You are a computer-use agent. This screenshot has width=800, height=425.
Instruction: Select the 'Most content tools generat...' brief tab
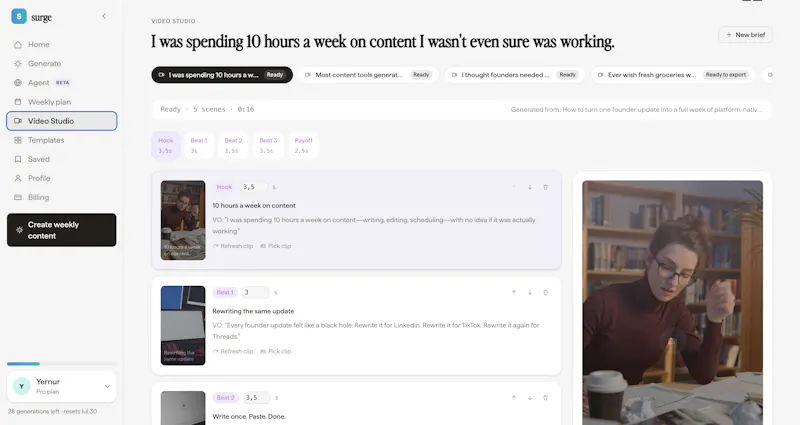(368, 75)
